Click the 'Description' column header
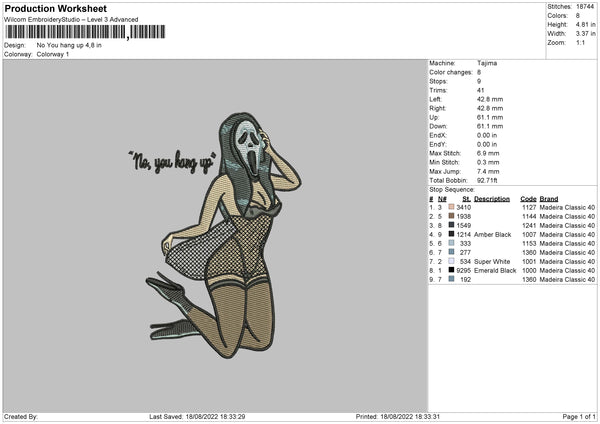600x424 pixels. (492, 199)
